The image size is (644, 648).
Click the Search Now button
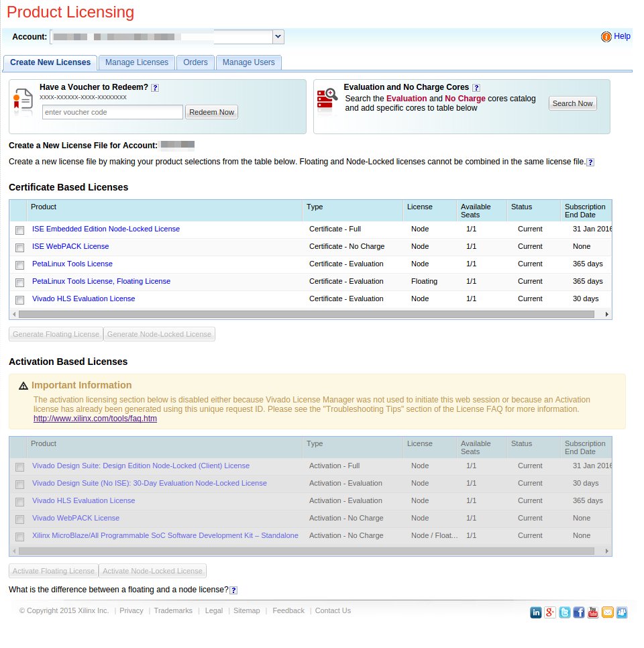[x=572, y=103]
